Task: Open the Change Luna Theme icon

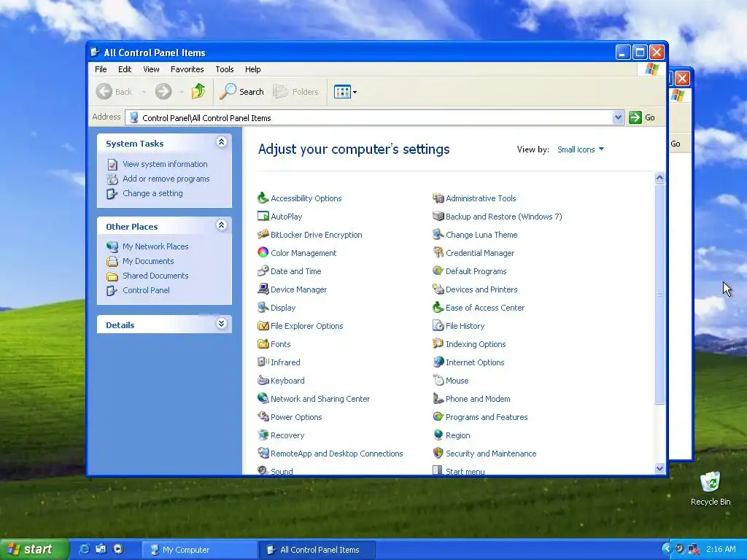Action: (438, 234)
